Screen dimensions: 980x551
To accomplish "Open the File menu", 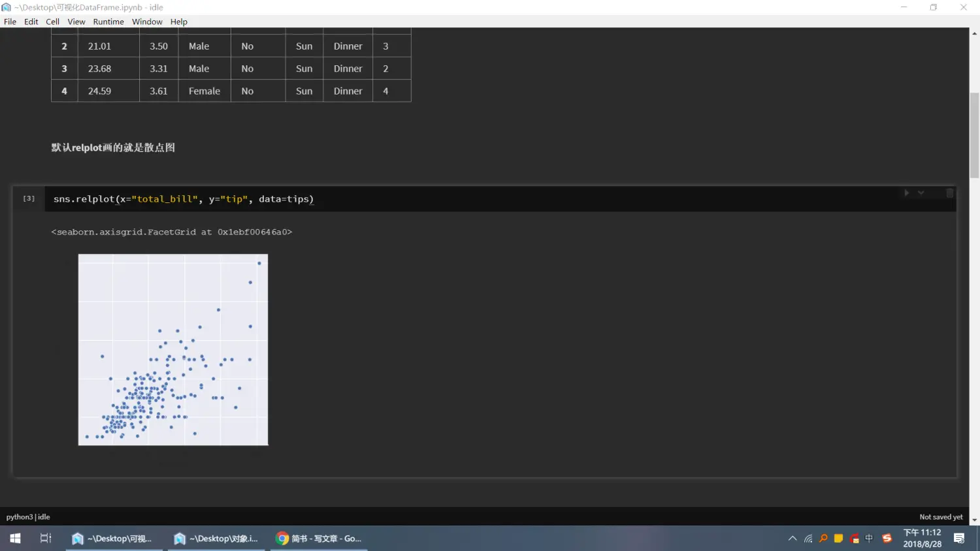I will click(x=10, y=22).
